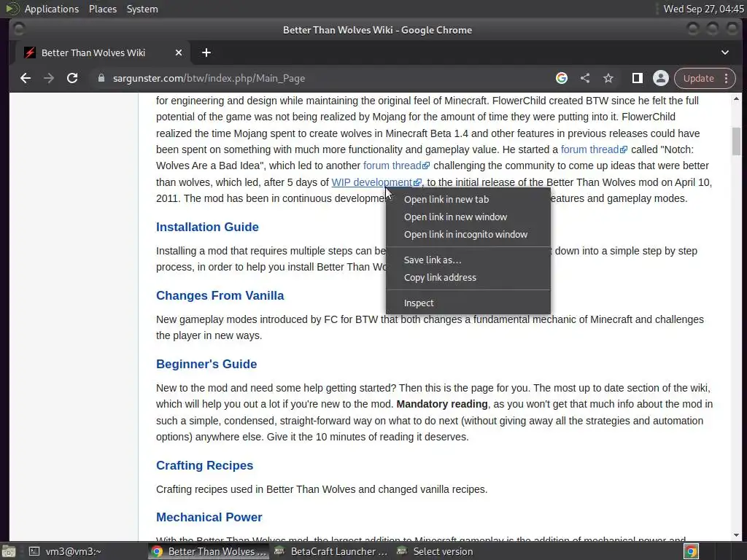Open Chrome profile avatar

(x=661, y=78)
